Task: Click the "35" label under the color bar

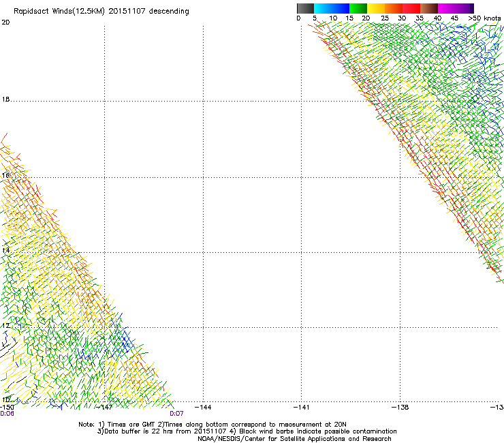Action: (420, 18)
